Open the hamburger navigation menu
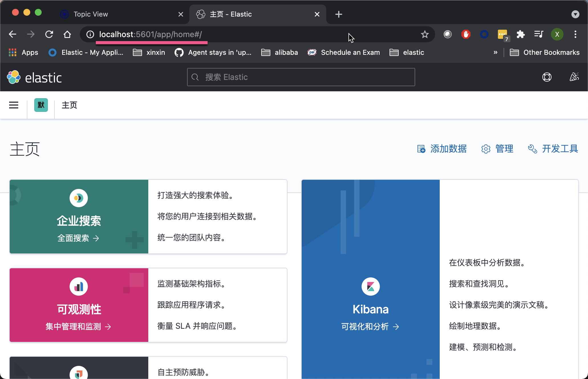This screenshot has width=588, height=379. point(14,105)
